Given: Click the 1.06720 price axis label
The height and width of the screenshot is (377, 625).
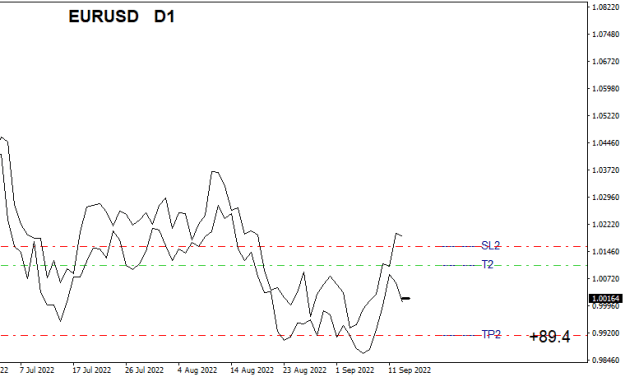Looking at the screenshot, I should [x=606, y=61].
